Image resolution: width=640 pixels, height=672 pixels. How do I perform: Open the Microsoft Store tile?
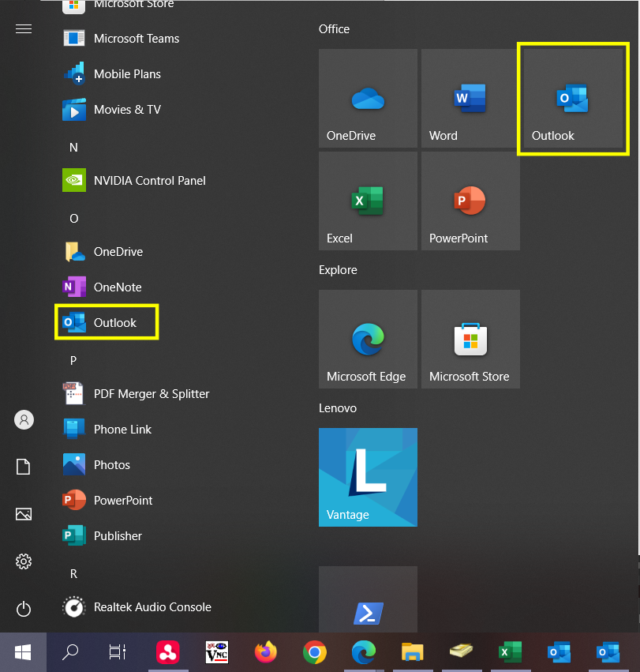pyautogui.click(x=470, y=339)
